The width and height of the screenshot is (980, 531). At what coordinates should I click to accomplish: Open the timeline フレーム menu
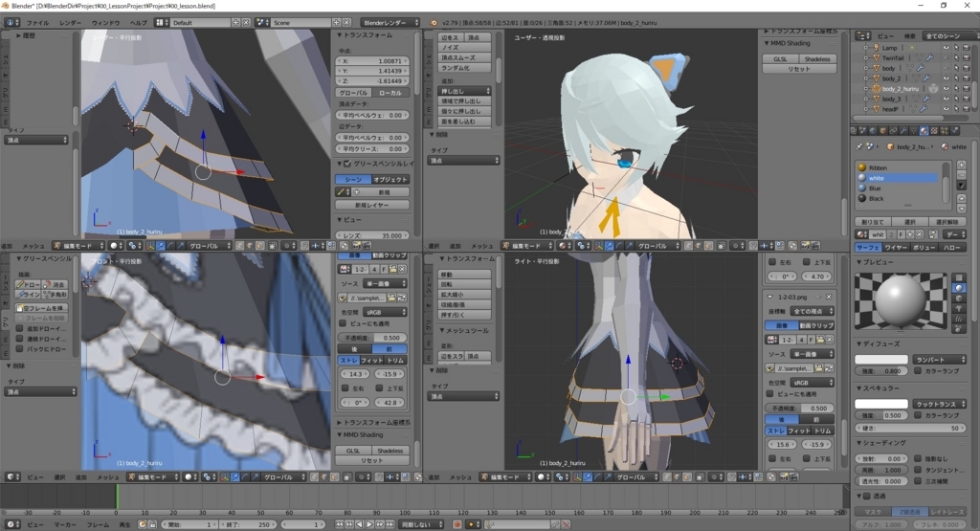tap(98, 524)
